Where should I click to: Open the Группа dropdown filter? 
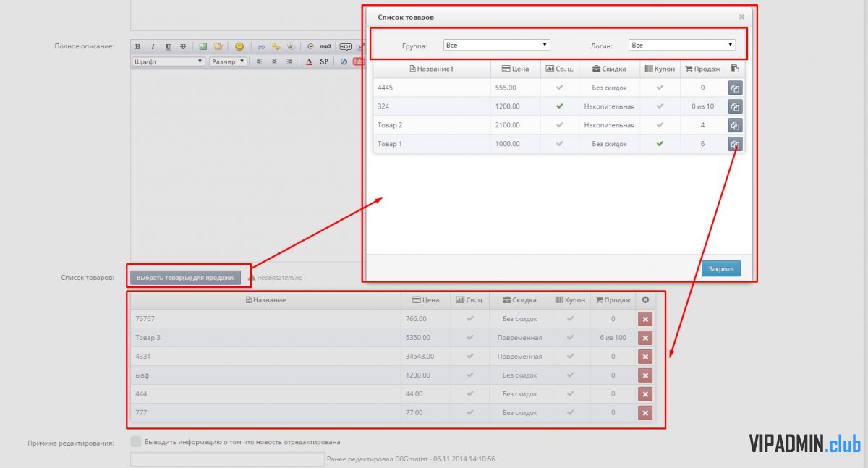(497, 46)
